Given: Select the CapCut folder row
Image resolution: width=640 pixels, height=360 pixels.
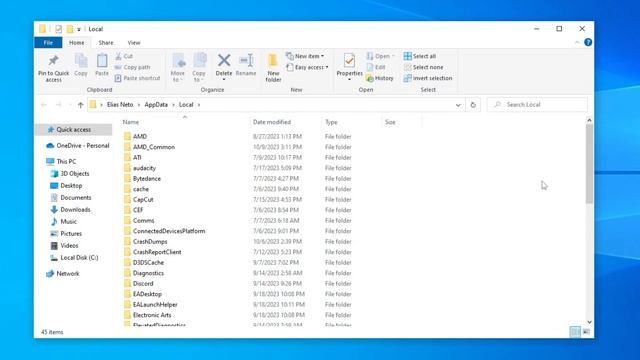Looking at the screenshot, I should pyautogui.click(x=237, y=200).
